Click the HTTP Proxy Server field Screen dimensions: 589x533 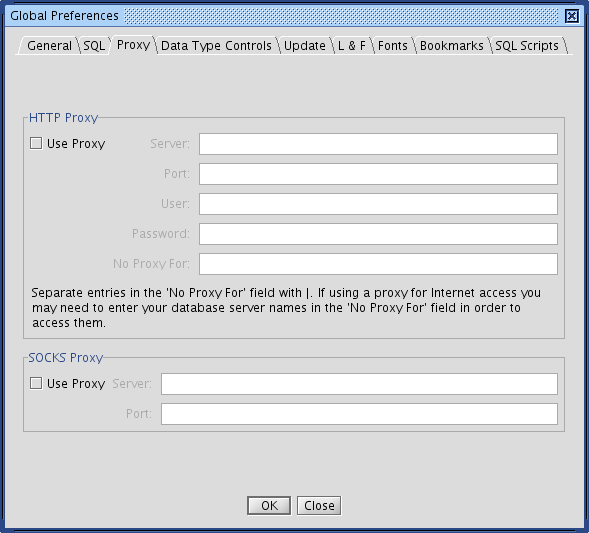(378, 144)
